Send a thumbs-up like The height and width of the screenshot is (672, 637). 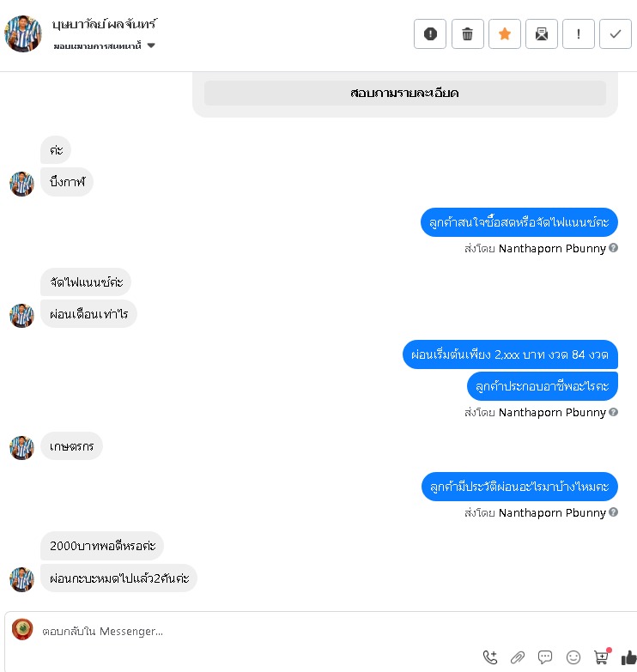(629, 657)
